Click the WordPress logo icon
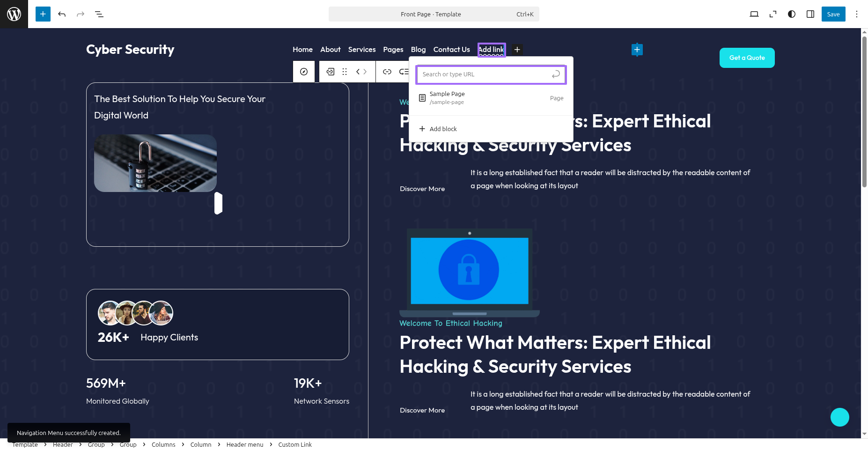The height and width of the screenshot is (450, 868). click(x=14, y=14)
